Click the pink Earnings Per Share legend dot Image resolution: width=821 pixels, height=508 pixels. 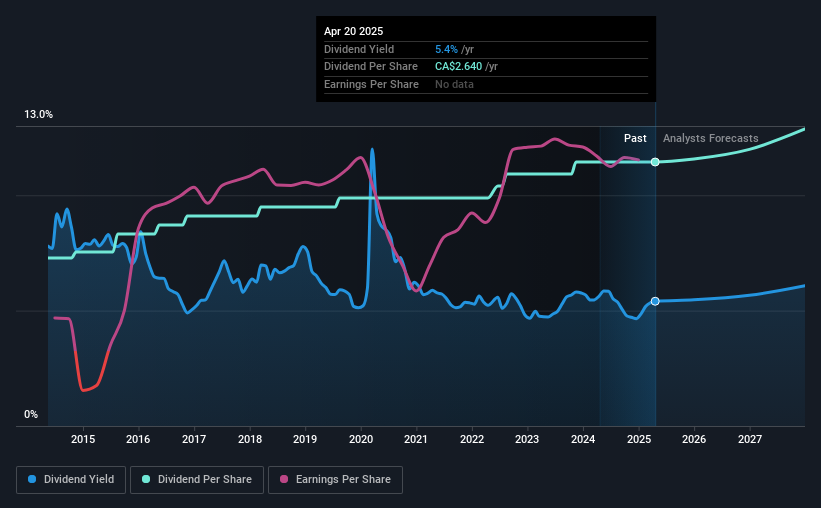click(x=284, y=479)
